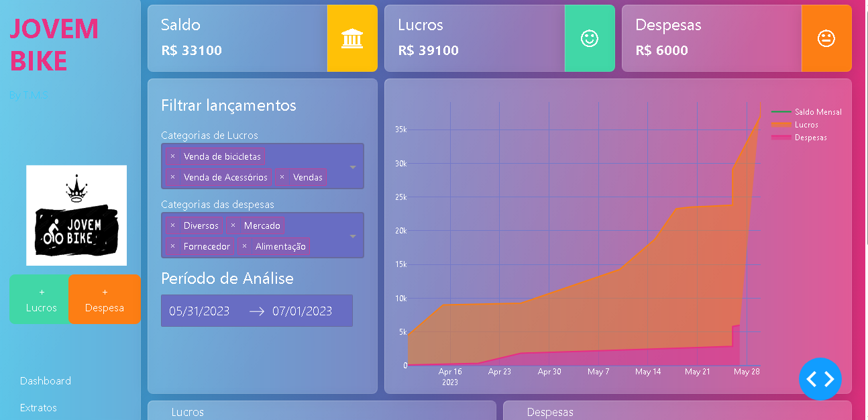The height and width of the screenshot is (420, 868).
Task: Toggle the Lucros series in the chart legend
Action: coord(808,125)
